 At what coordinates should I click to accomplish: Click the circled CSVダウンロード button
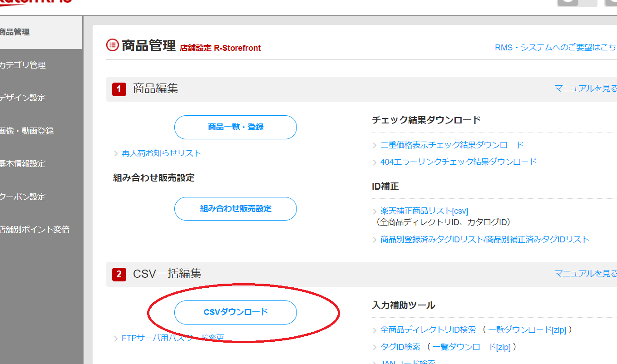tap(235, 312)
